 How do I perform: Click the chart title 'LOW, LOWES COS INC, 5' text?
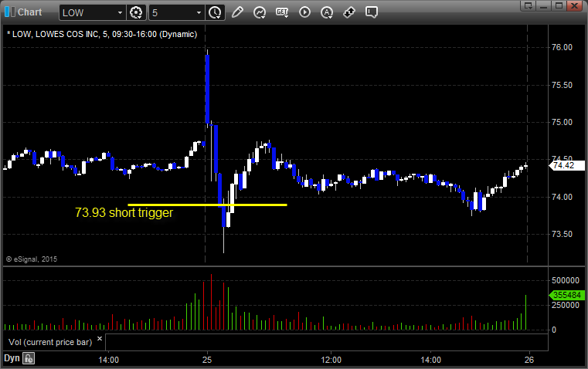[60, 34]
